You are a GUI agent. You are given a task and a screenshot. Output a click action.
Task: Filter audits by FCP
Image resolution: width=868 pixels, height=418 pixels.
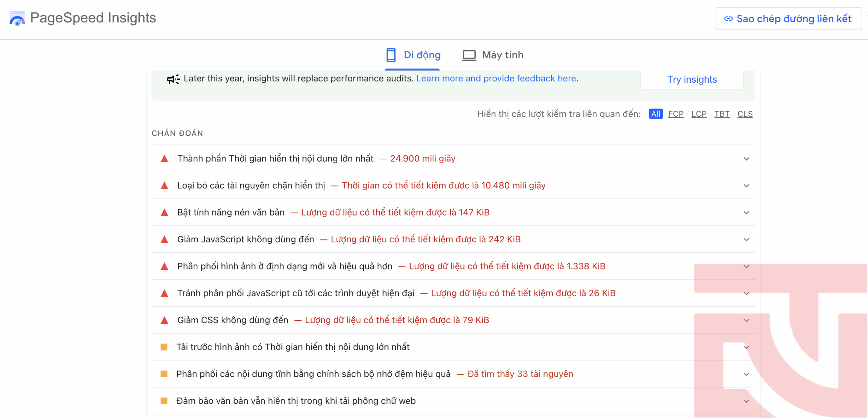[x=676, y=114]
